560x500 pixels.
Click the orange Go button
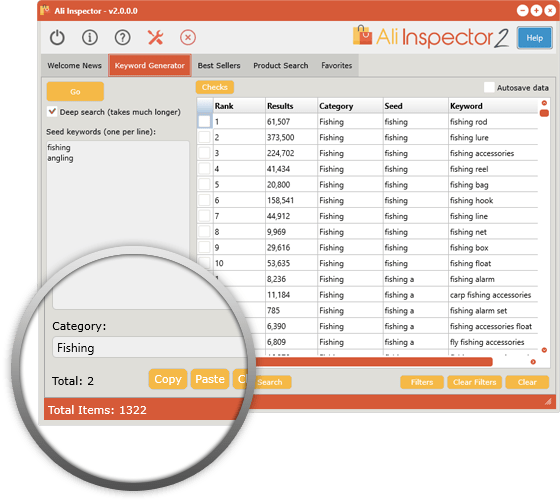tap(75, 91)
